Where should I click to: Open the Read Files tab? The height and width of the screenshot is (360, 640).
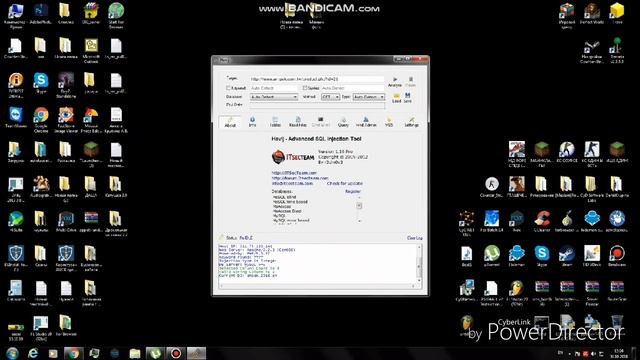tap(298, 122)
